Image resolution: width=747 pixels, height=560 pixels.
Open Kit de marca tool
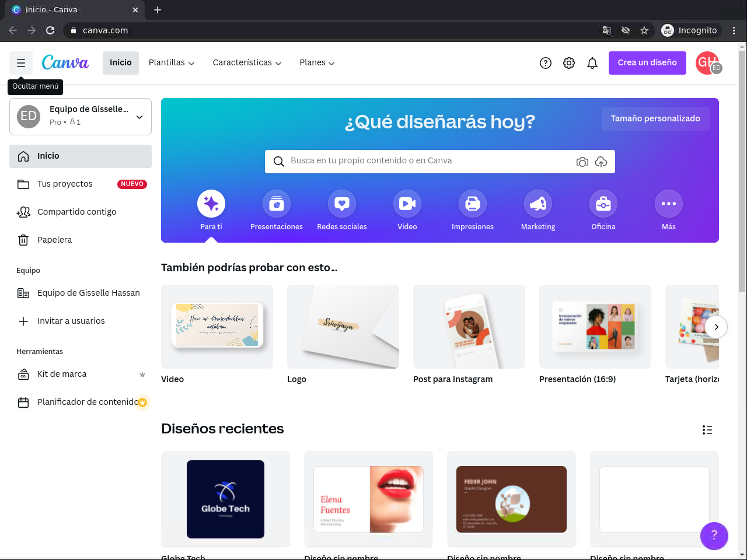[81, 374]
